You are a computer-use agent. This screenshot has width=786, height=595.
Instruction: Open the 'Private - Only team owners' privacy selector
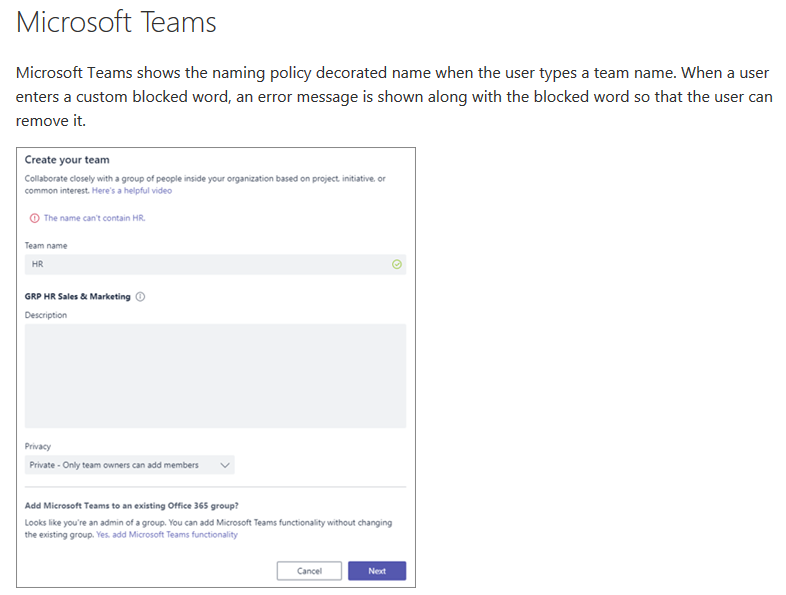pyautogui.click(x=130, y=465)
